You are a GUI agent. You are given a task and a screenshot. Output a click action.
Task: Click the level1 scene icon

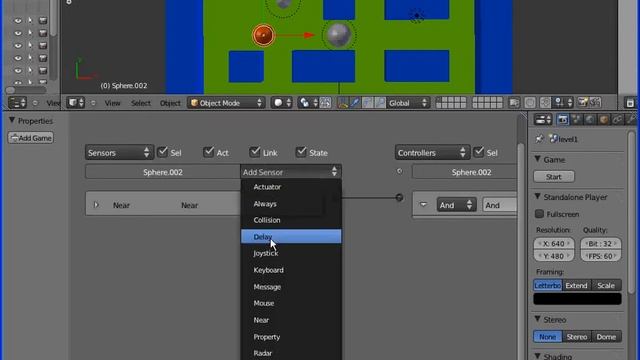(x=553, y=139)
